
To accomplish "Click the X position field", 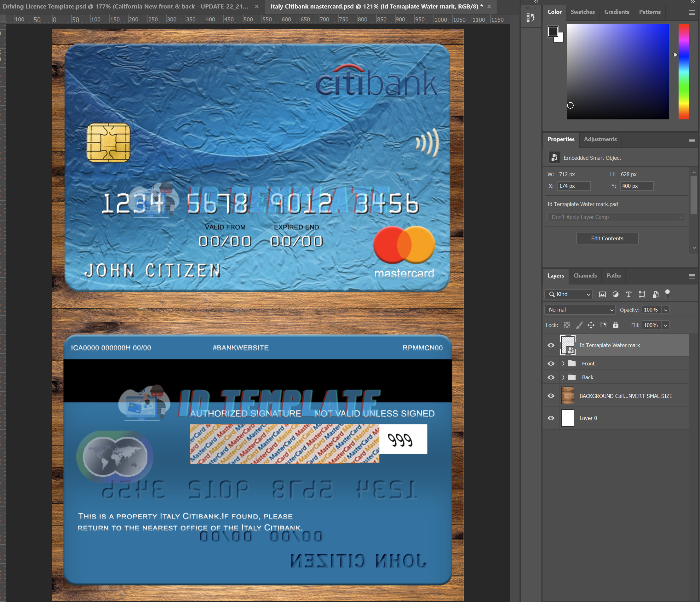I will click(x=573, y=186).
